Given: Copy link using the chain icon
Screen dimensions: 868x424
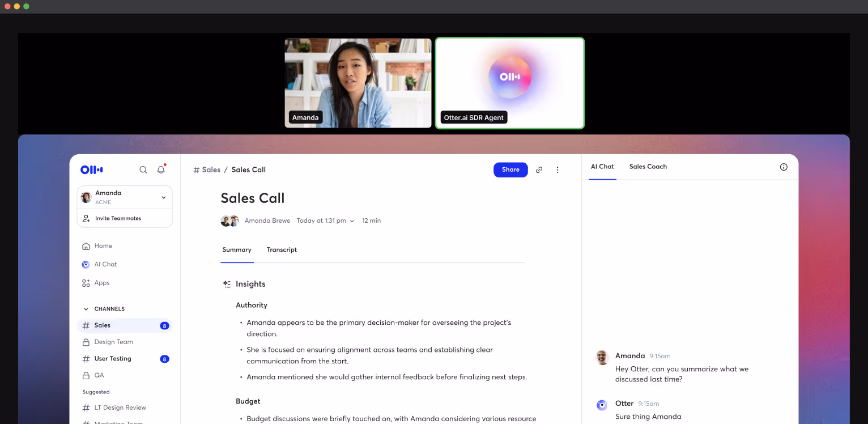Looking at the screenshot, I should [x=539, y=170].
